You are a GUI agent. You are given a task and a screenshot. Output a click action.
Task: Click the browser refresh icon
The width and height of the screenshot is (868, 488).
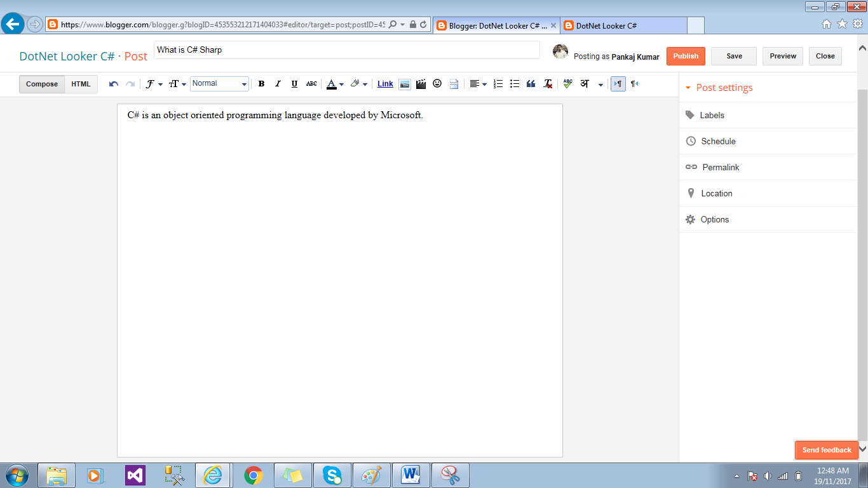point(424,25)
